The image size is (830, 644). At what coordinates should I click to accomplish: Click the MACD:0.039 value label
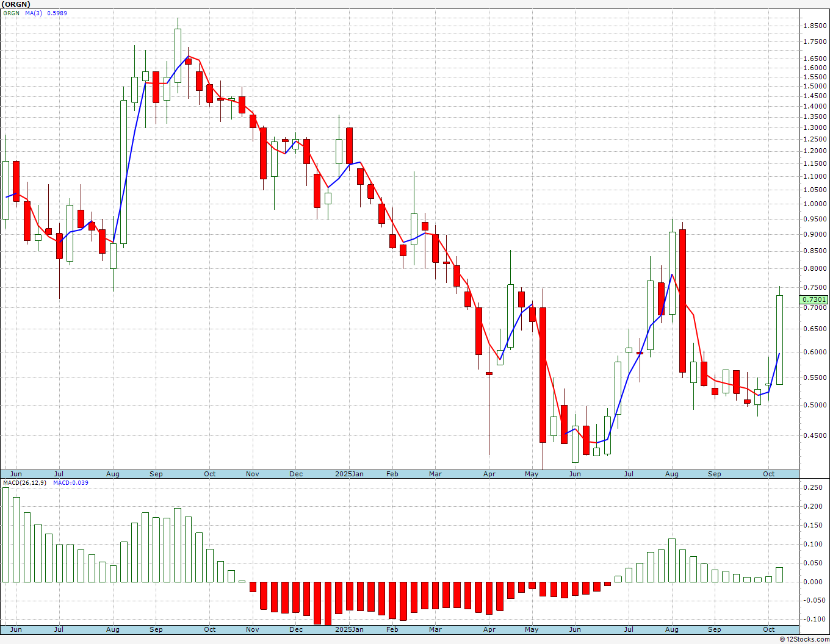[x=71, y=482]
